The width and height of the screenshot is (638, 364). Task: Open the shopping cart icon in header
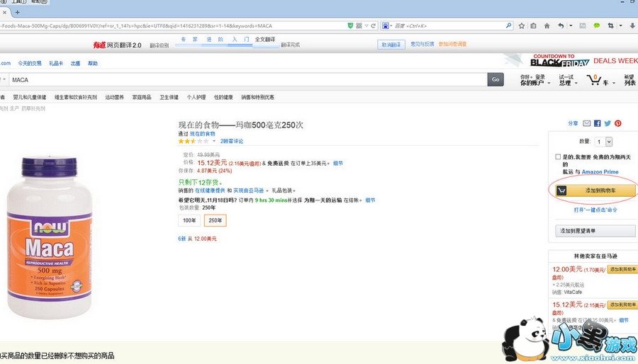[x=594, y=80]
